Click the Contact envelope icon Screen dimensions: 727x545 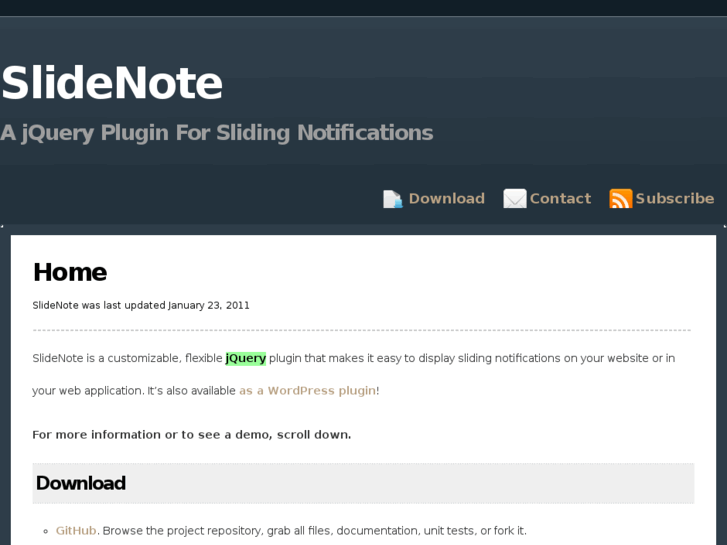point(515,199)
